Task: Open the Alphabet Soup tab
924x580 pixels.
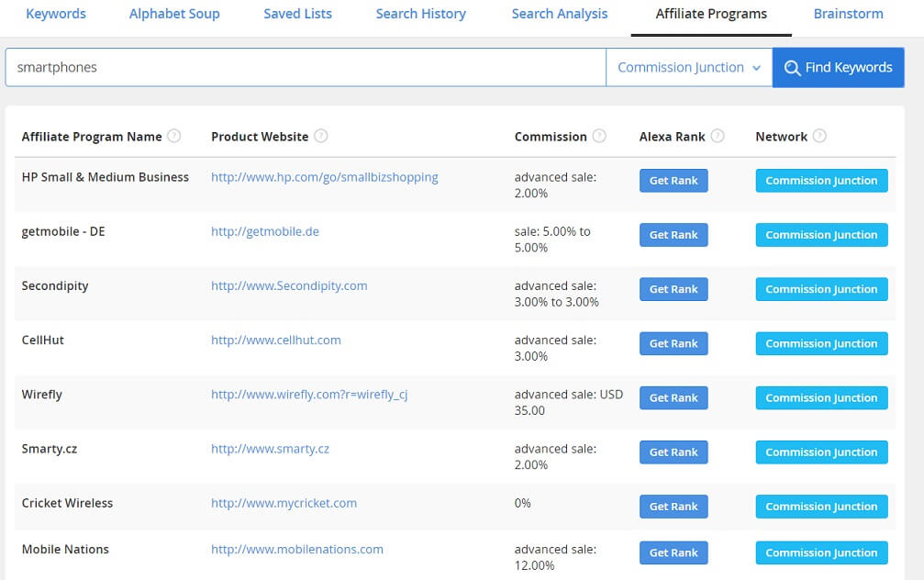Action: pos(174,14)
